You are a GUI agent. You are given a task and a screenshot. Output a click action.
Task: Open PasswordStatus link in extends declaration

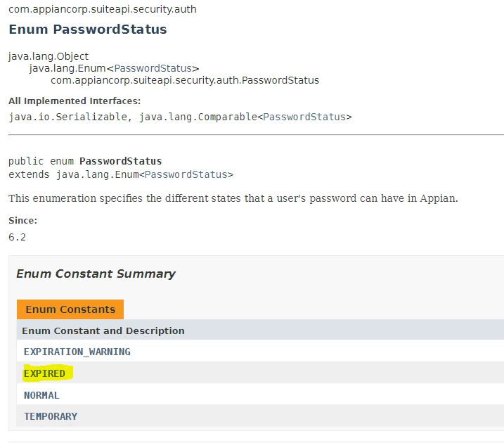[x=186, y=174]
